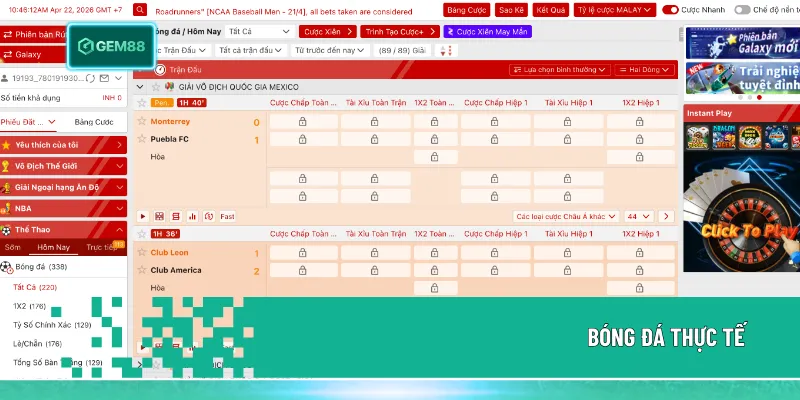Click the locked 1X2 Toàn cell for Club America
This screenshot has height=400, width=800.
pos(435,270)
